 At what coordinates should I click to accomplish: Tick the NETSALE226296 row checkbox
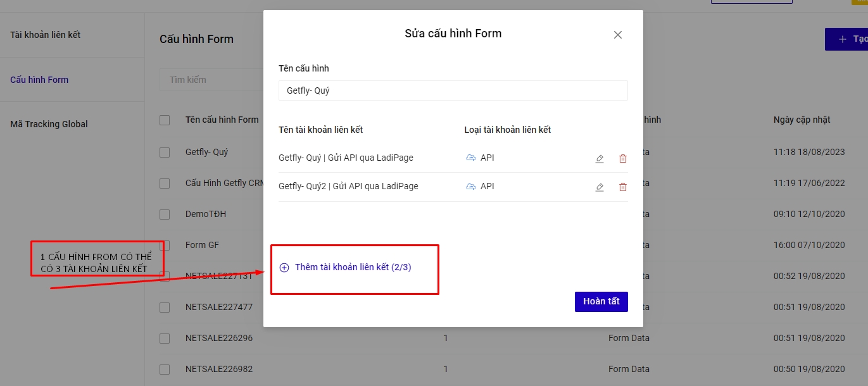[165, 339]
